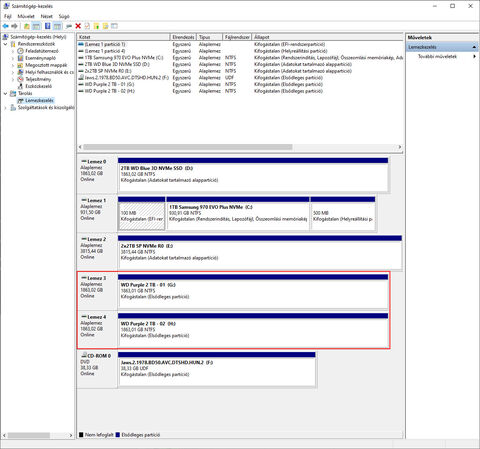
Task: Expand the Feladatütemező node arrow
Action: pos(13,51)
